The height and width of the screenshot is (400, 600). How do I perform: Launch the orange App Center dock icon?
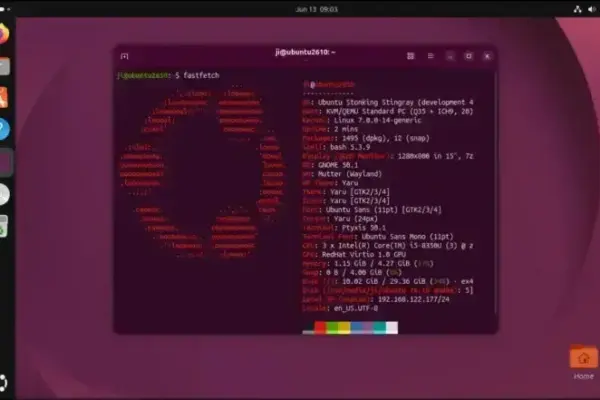pos(3,97)
